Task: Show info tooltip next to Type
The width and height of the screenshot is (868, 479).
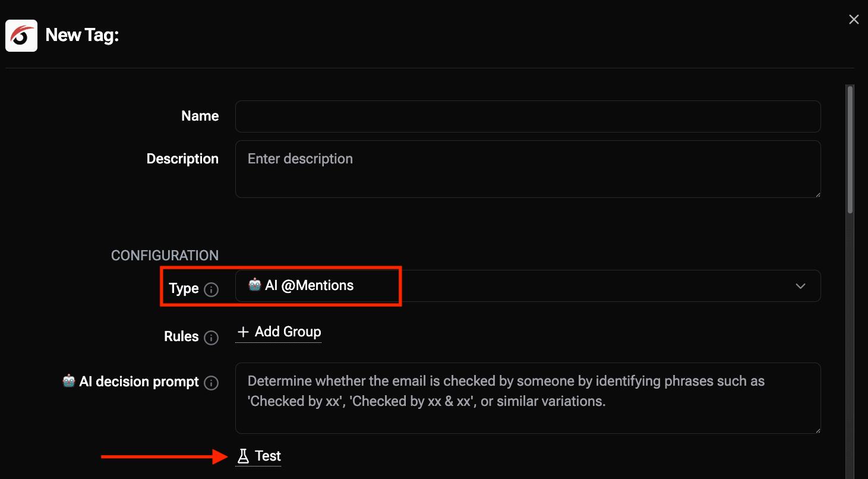Action: (211, 290)
